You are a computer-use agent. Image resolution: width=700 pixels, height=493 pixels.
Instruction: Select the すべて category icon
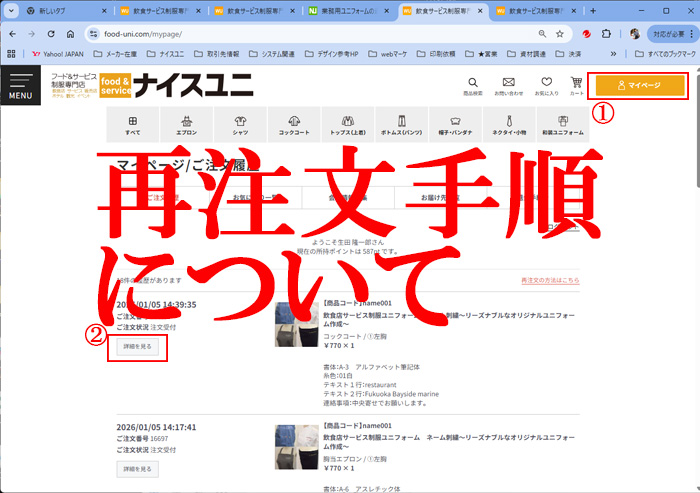(133, 125)
